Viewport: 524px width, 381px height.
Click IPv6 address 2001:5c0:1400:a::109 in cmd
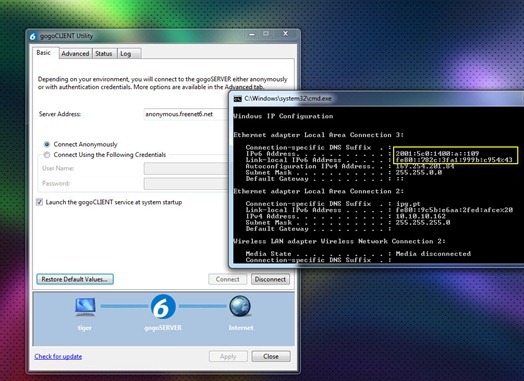pos(437,153)
